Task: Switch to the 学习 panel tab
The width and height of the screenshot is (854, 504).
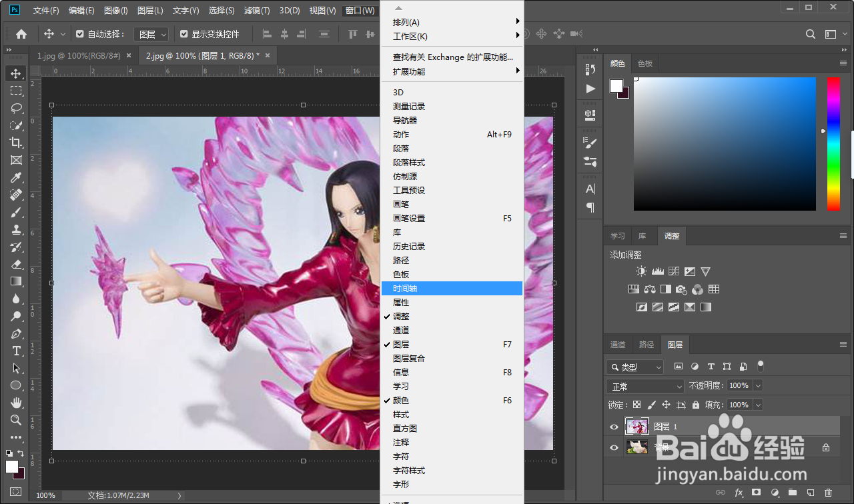Action: tap(618, 236)
